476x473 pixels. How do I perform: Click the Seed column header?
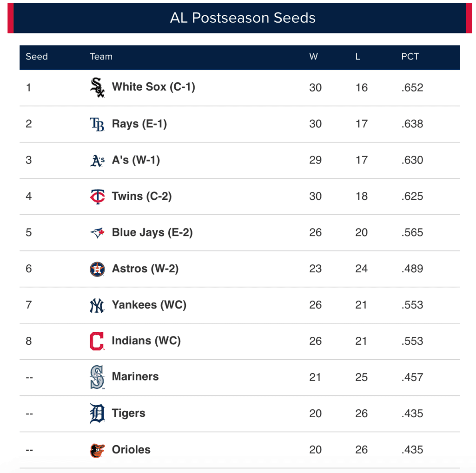point(37,57)
